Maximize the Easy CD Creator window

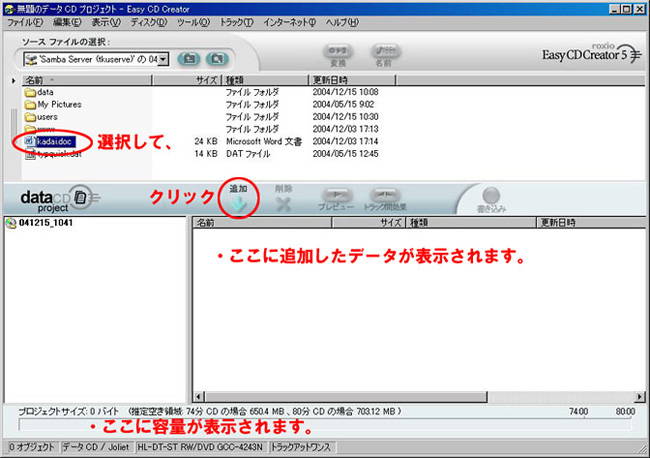[627, 9]
